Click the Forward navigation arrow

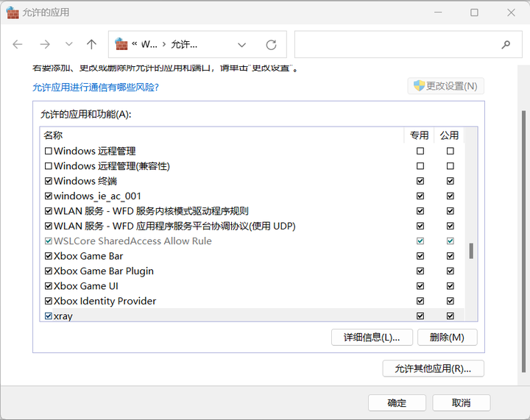[x=45, y=44]
